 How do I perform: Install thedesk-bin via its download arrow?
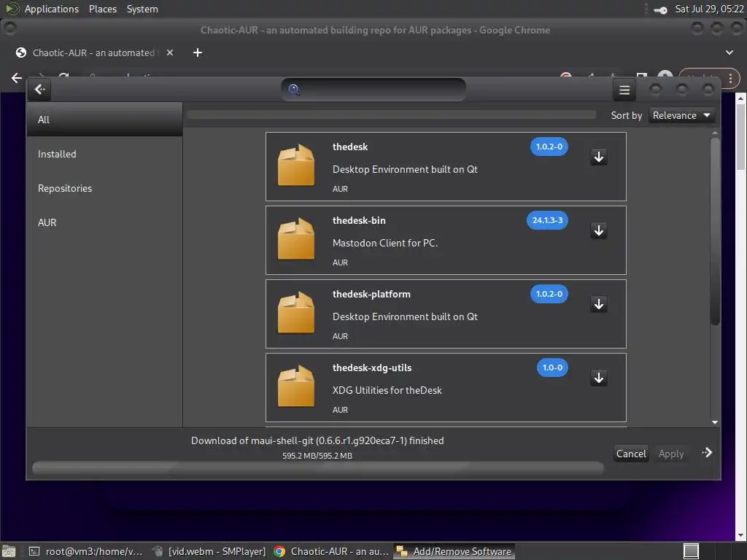[x=599, y=230]
